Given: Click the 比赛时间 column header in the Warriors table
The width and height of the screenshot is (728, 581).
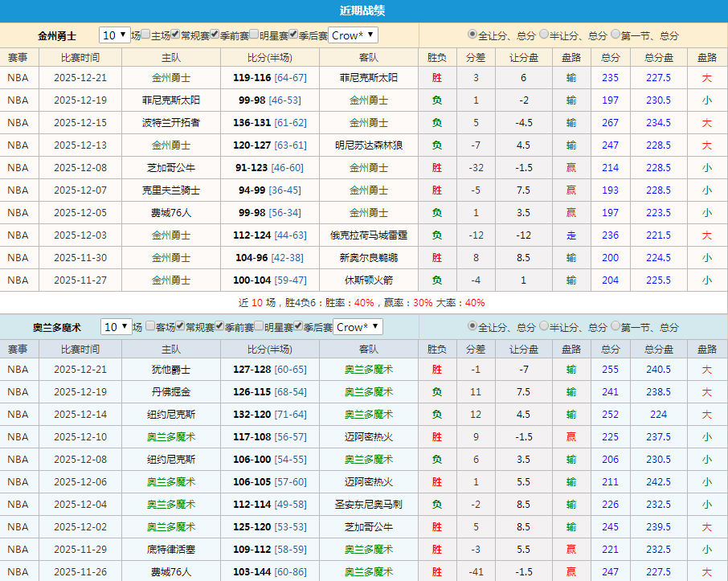Looking at the screenshot, I should coord(80,56).
